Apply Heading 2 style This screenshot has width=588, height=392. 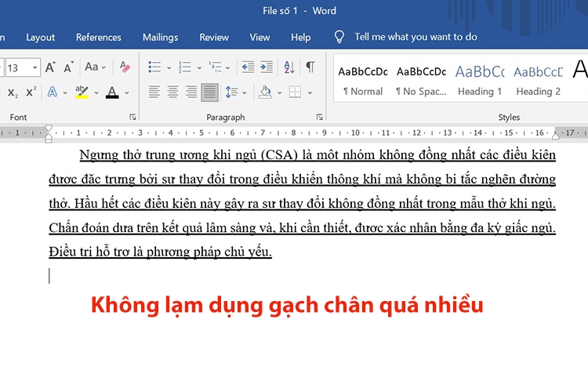538,81
